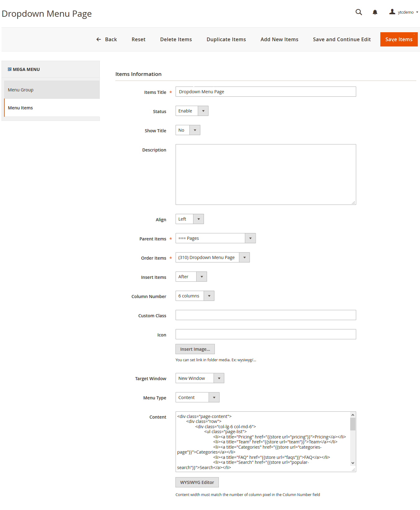Click inside the Description textarea
420x510 pixels.
click(x=266, y=174)
